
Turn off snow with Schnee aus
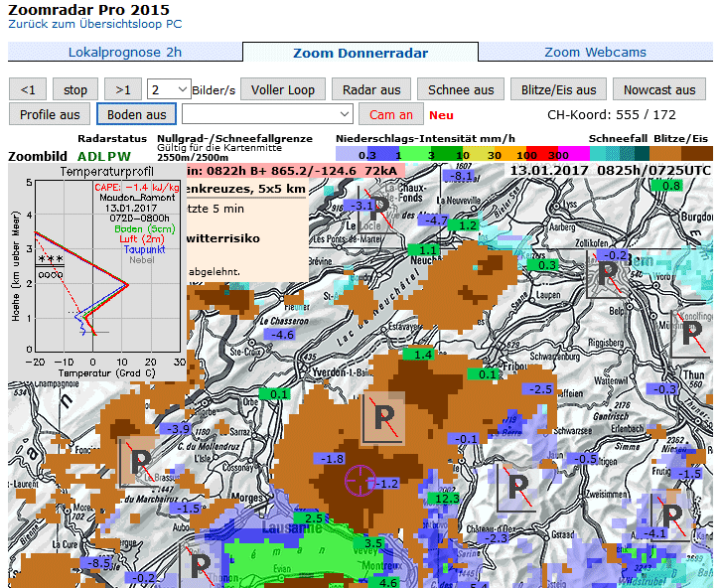(461, 89)
